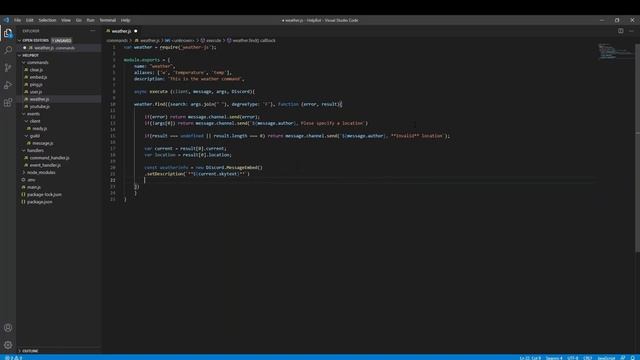Viewport: 640px width, 360px height.
Task: Open the Manage gear icon
Action: click(8, 345)
